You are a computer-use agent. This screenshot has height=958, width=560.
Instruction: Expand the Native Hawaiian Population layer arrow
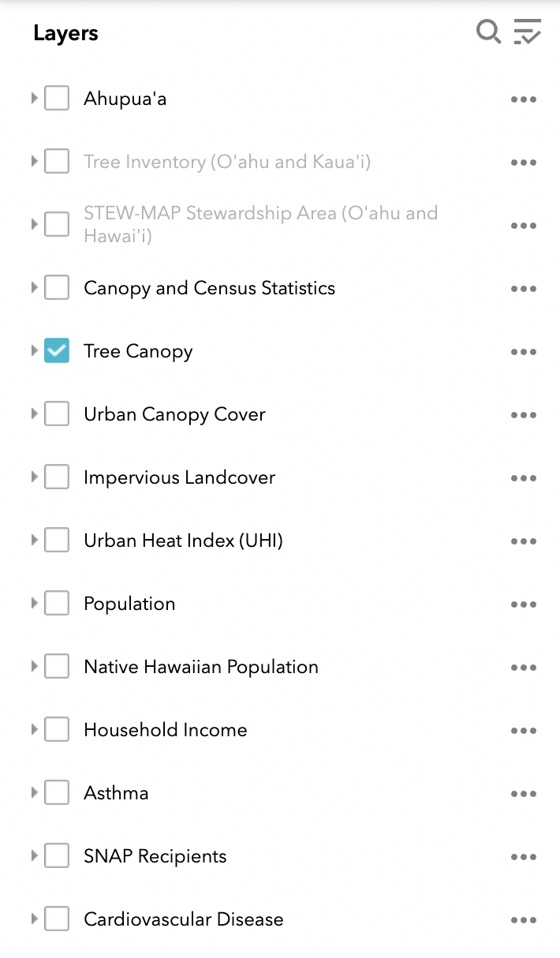point(34,666)
